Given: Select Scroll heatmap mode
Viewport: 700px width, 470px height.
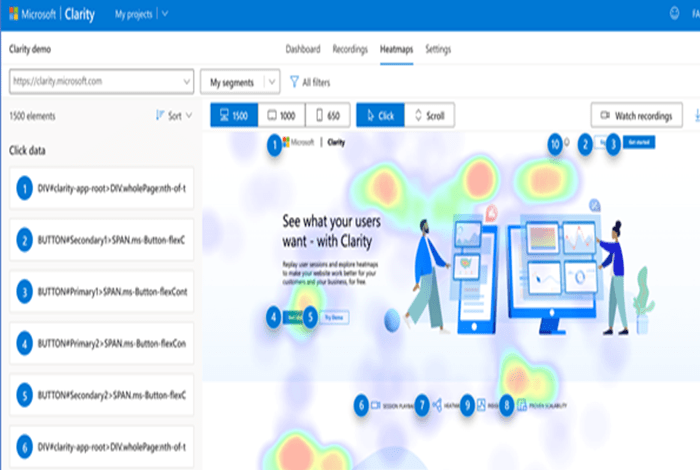Looking at the screenshot, I should [429, 115].
